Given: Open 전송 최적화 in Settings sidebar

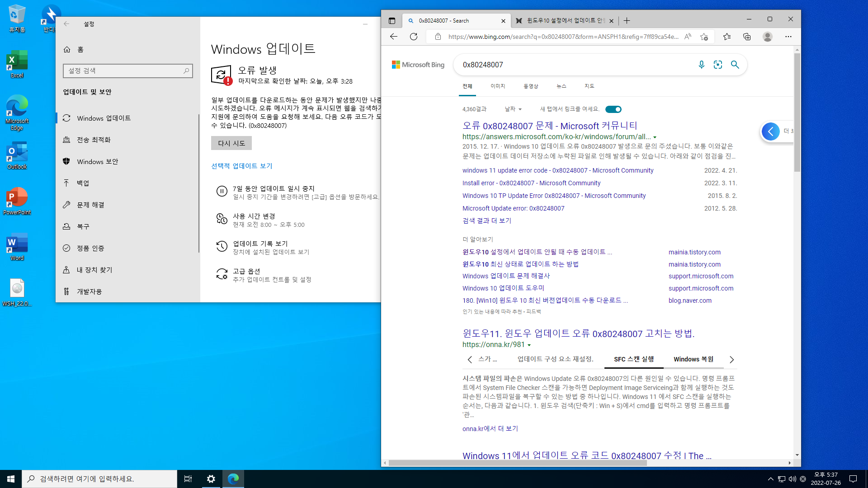Looking at the screenshot, I should coord(127,140).
